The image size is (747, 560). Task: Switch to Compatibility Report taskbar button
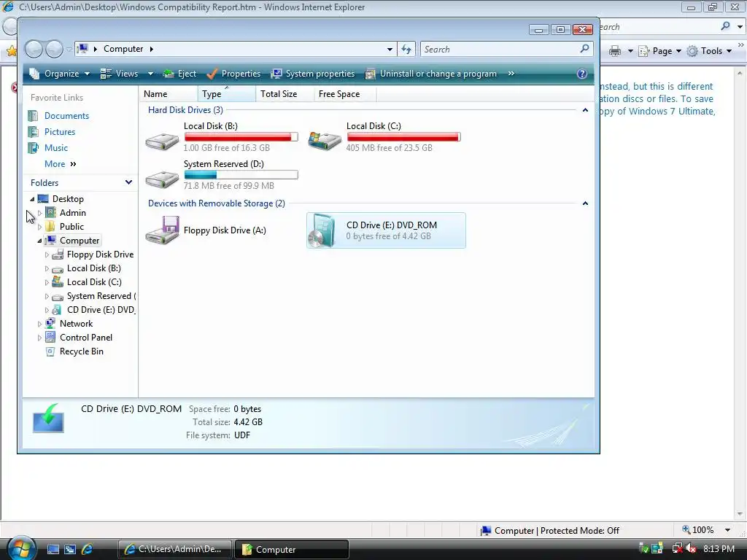(175, 550)
